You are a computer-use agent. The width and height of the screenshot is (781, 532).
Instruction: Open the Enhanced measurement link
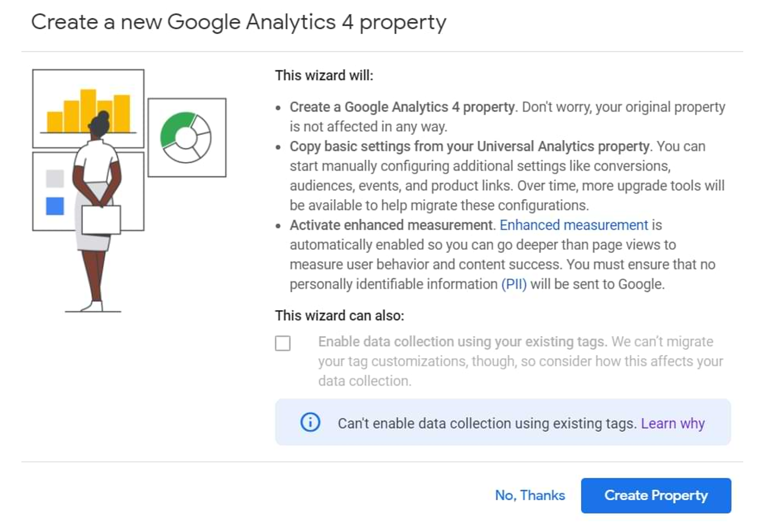pos(574,225)
